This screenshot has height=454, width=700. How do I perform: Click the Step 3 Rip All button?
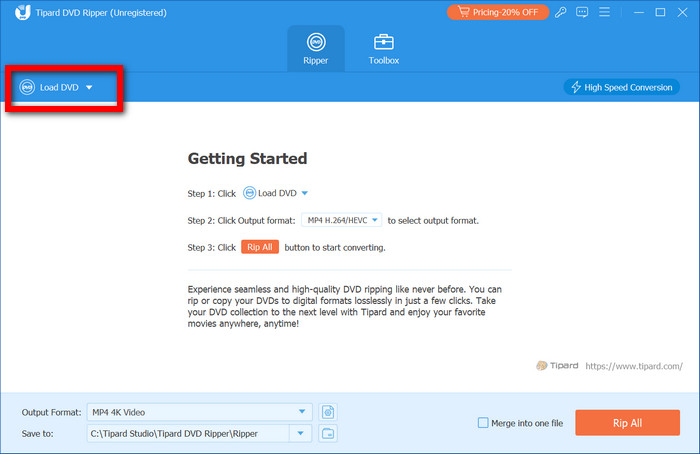point(259,247)
